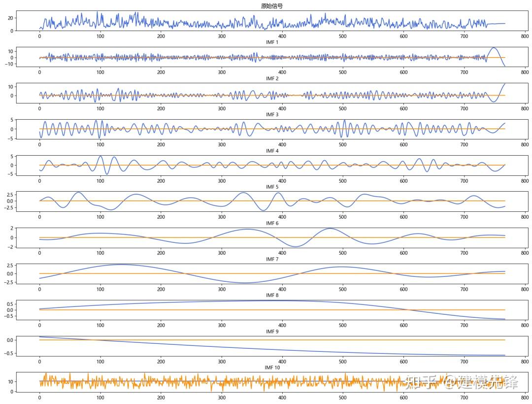Click y-axis tick "−5" on the IMF 3 plot

click(10, 138)
